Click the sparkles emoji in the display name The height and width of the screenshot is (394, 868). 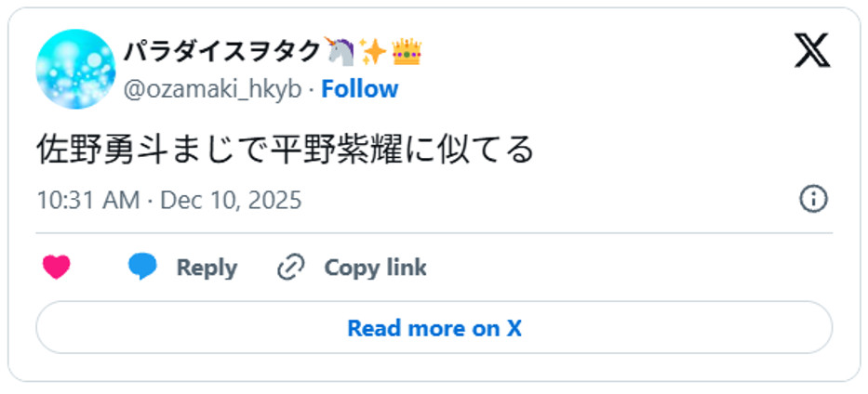tap(373, 52)
